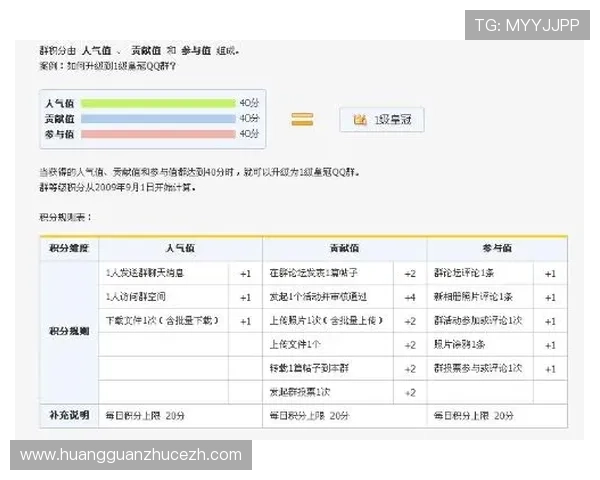Image resolution: width=600 pixels, height=480 pixels.
Task: Click the +1 next to 1人访问群空间
Action: click(245, 297)
